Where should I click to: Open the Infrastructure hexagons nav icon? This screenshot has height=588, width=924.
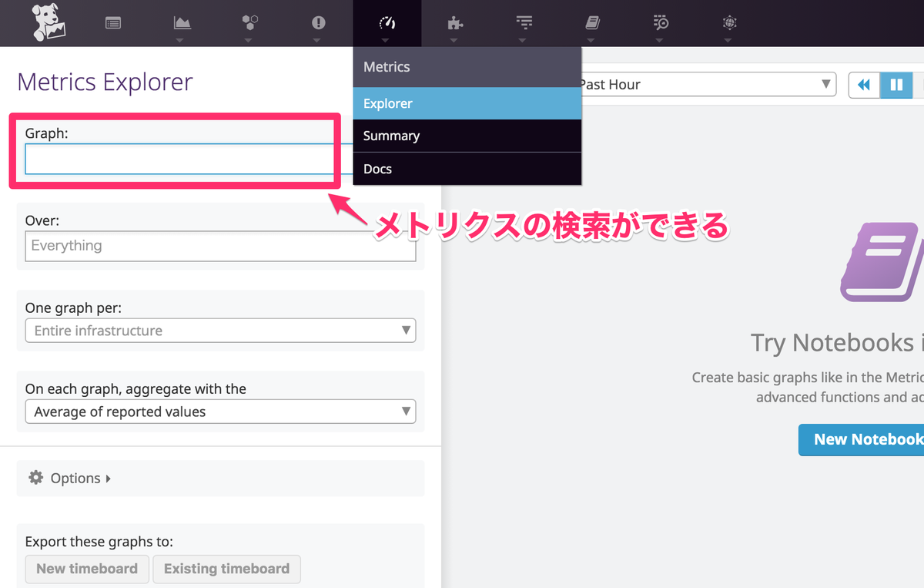[249, 23]
